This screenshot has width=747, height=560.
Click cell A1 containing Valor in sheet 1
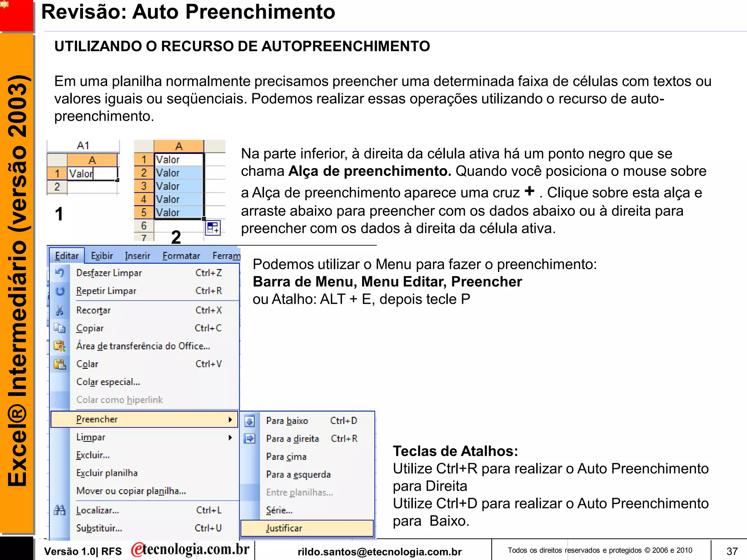[x=92, y=174]
